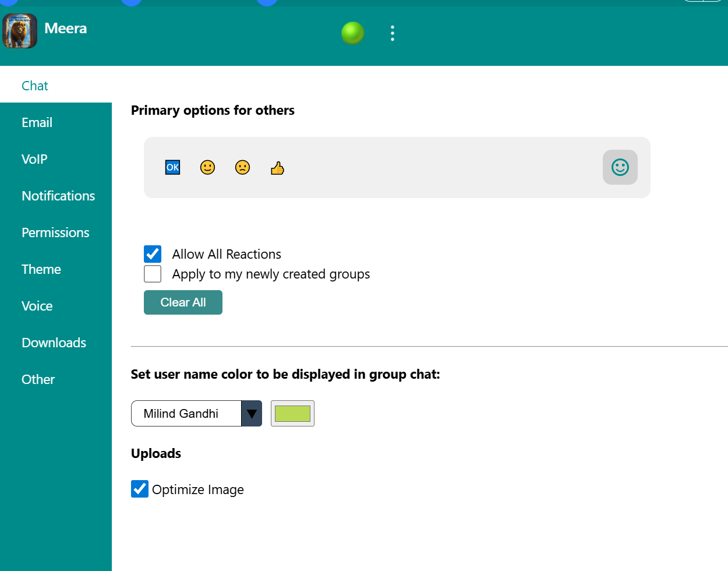The height and width of the screenshot is (571, 728).
Task: Open the Permissions settings
Action: click(x=55, y=232)
